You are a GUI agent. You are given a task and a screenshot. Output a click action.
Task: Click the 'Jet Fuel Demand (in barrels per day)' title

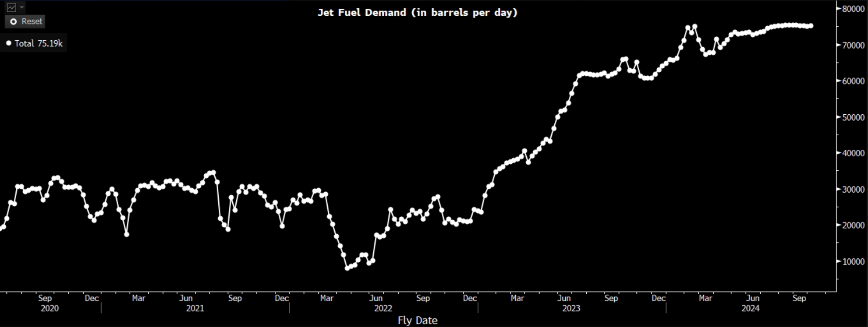tap(417, 12)
